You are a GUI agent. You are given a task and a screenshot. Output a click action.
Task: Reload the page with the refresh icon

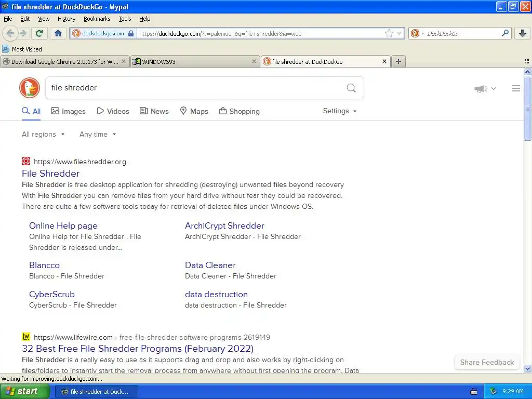pos(39,33)
